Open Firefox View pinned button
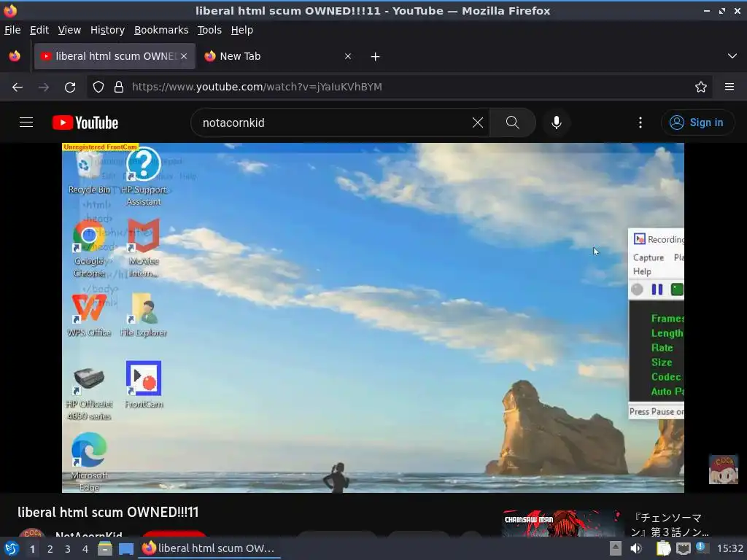747x560 pixels. pyautogui.click(x=15, y=56)
